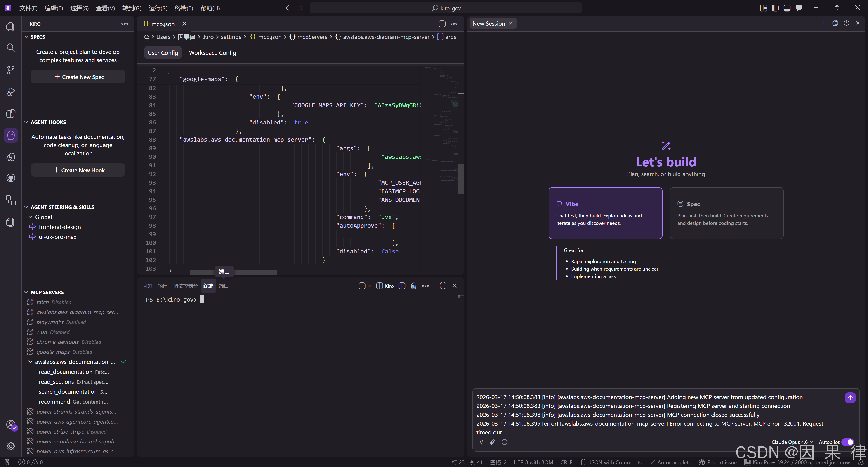Screen dimensions: 868x467
Task: Split the terminal panel
Action: (x=402, y=286)
